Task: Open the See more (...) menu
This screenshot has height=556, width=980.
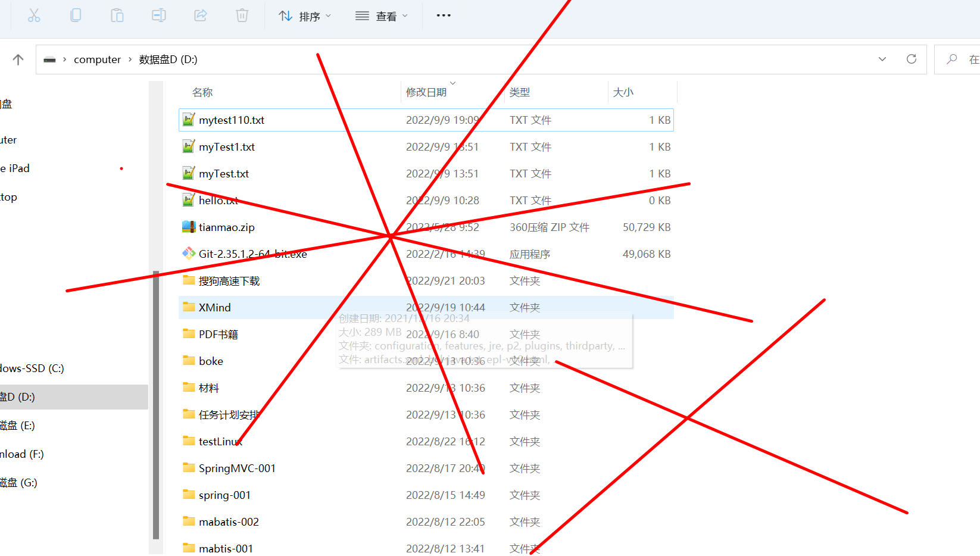Action: pyautogui.click(x=443, y=15)
